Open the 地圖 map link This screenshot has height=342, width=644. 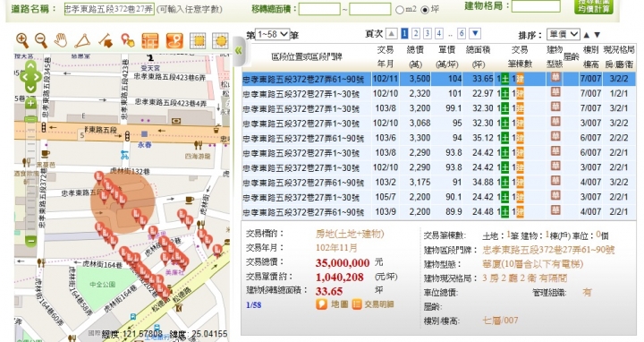[x=333, y=304]
